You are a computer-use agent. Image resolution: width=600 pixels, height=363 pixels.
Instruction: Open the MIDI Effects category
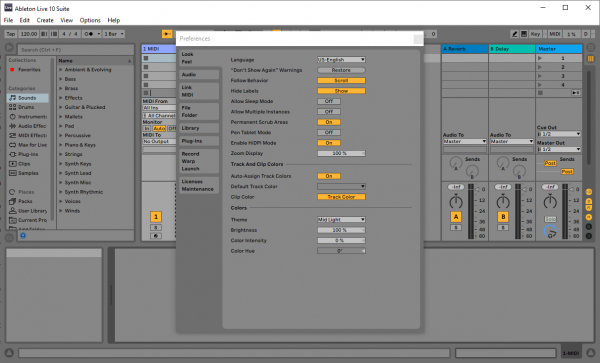coord(28,135)
